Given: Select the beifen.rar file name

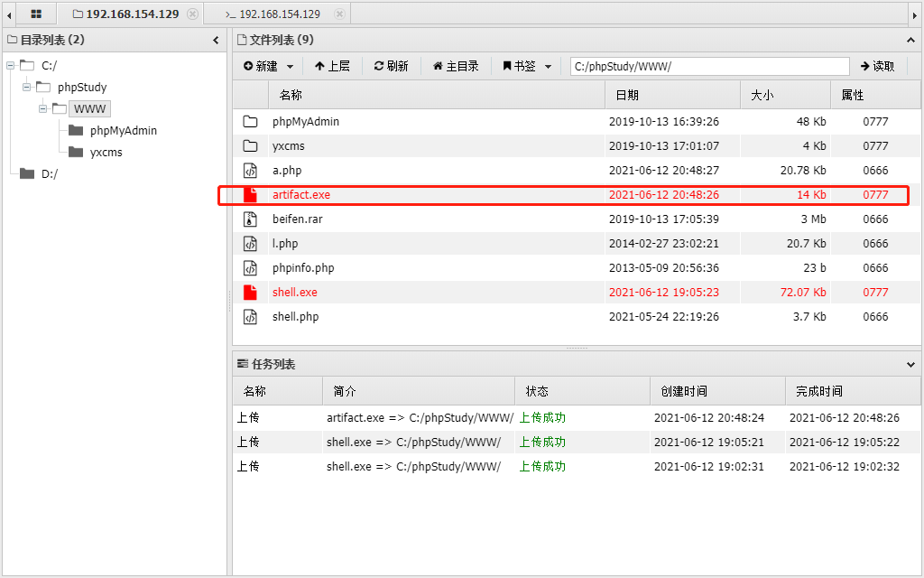Looking at the screenshot, I should (x=298, y=219).
